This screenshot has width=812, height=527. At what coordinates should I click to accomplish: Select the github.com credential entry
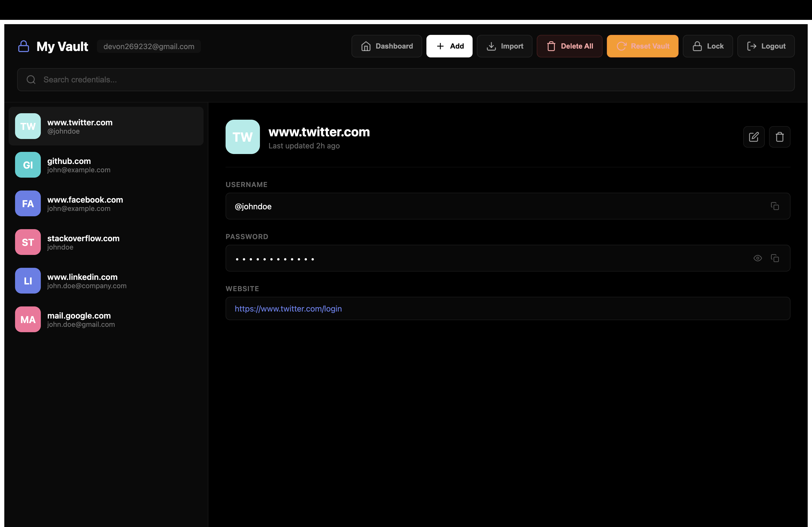click(x=106, y=165)
